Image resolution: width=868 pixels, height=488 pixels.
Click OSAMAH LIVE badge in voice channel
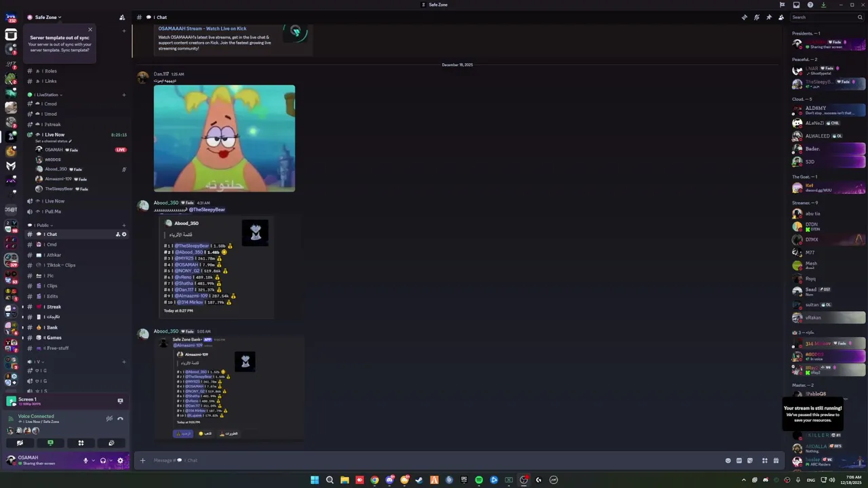(x=121, y=150)
